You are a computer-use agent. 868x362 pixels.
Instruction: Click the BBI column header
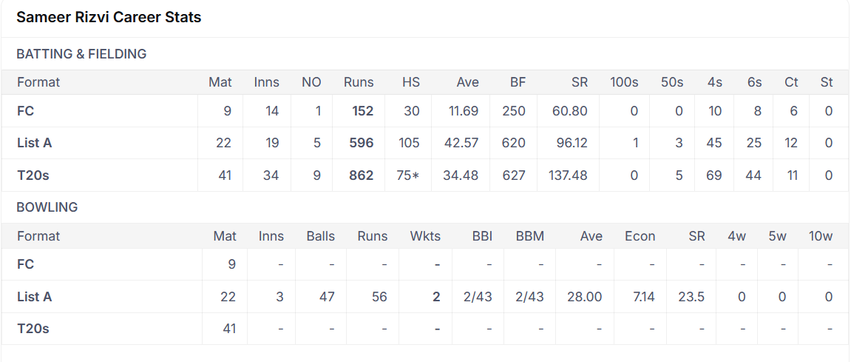click(482, 236)
